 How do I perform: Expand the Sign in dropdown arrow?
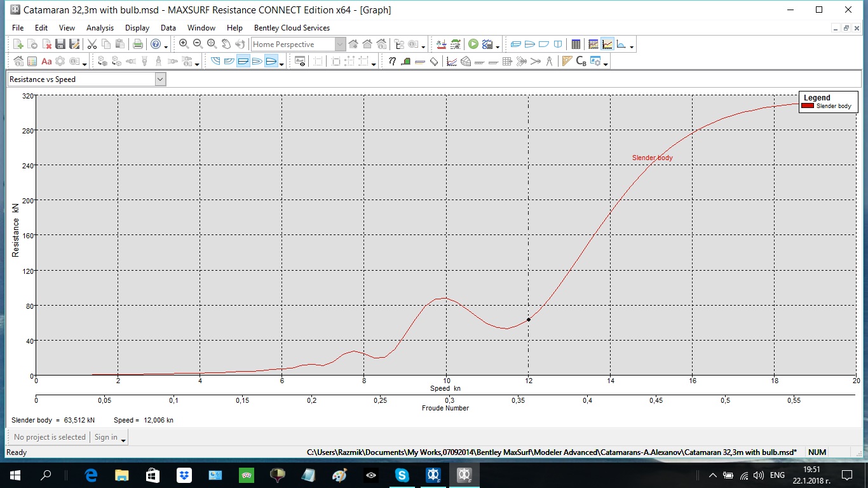pos(123,438)
